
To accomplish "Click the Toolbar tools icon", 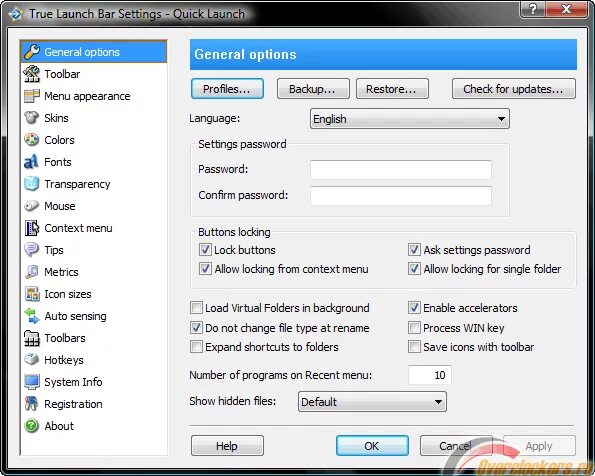I will coord(31,74).
